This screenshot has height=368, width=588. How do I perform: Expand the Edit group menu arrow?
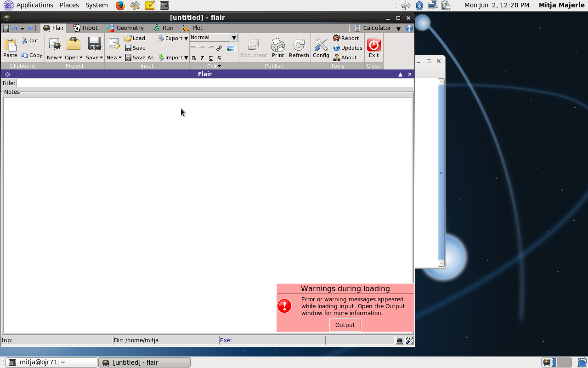point(219,66)
